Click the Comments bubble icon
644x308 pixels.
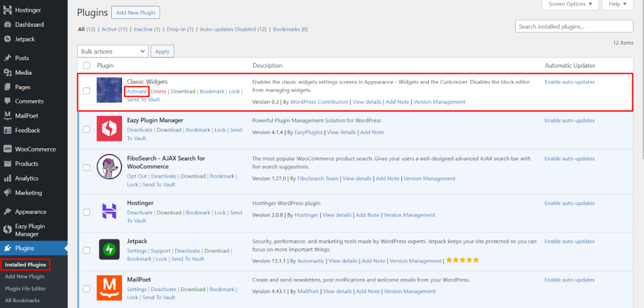click(8, 101)
